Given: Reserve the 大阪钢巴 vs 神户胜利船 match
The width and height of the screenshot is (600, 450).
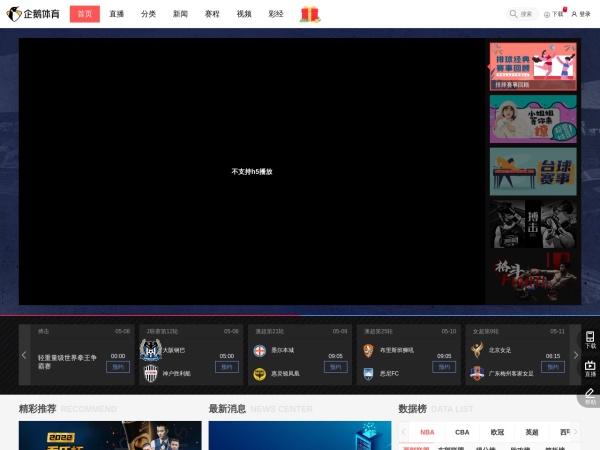Looking at the screenshot, I should (227, 367).
